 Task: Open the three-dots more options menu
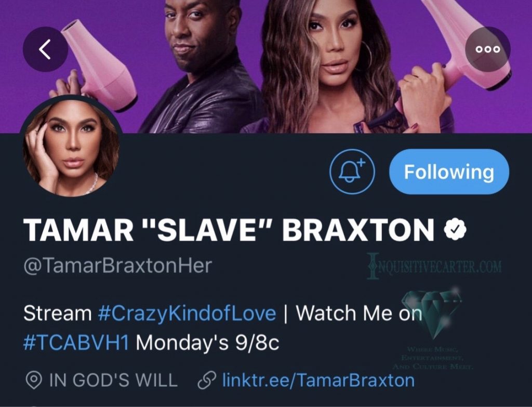click(487, 49)
